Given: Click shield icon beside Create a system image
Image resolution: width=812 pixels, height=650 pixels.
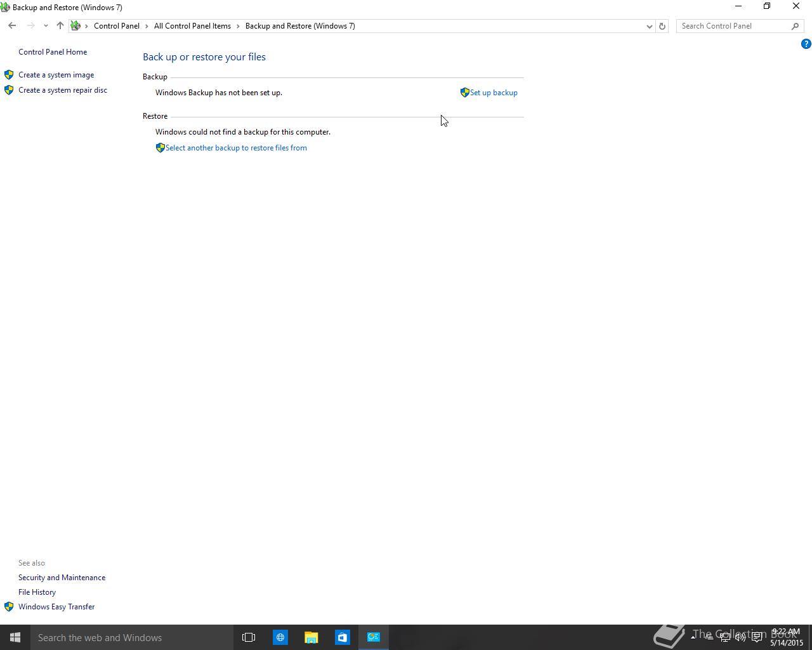Looking at the screenshot, I should tap(9, 75).
